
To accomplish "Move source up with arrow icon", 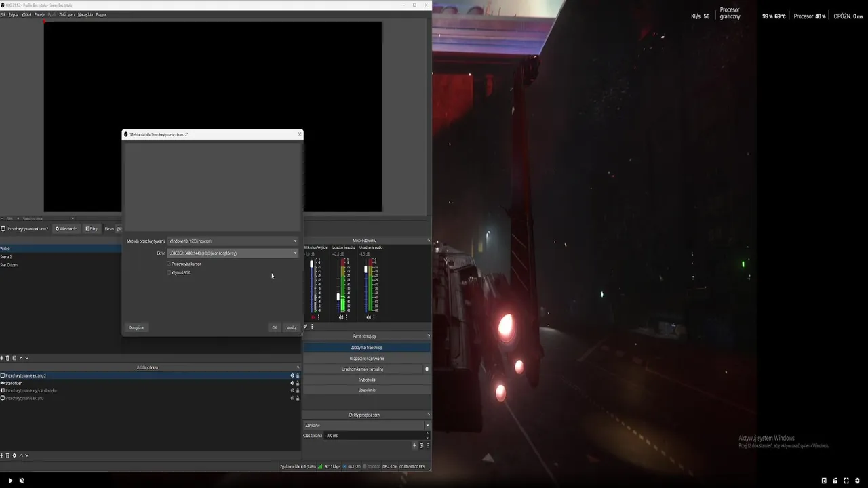I will point(21,455).
